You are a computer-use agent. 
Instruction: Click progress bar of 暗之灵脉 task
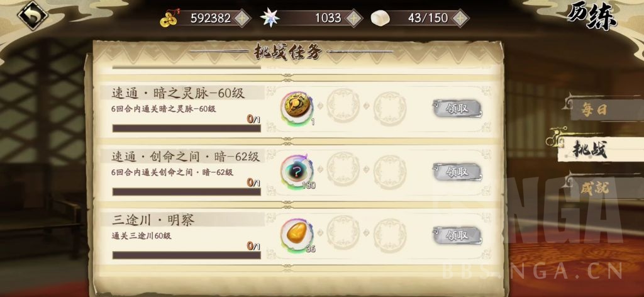186,128
